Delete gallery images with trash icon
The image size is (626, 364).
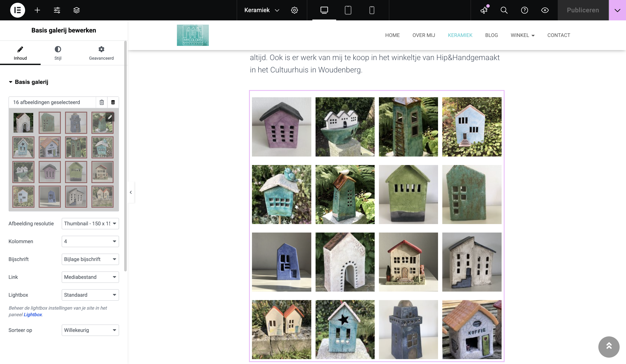pos(102,102)
